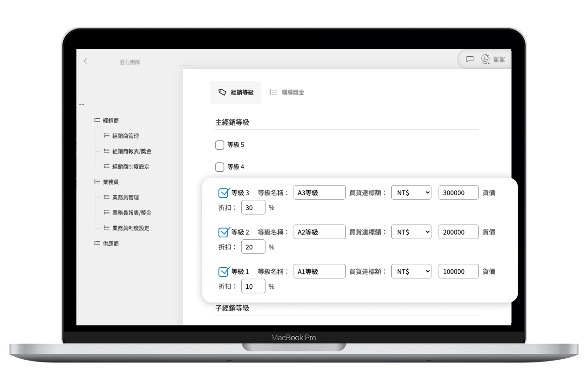Enable the 等級 5 checkbox

click(220, 145)
